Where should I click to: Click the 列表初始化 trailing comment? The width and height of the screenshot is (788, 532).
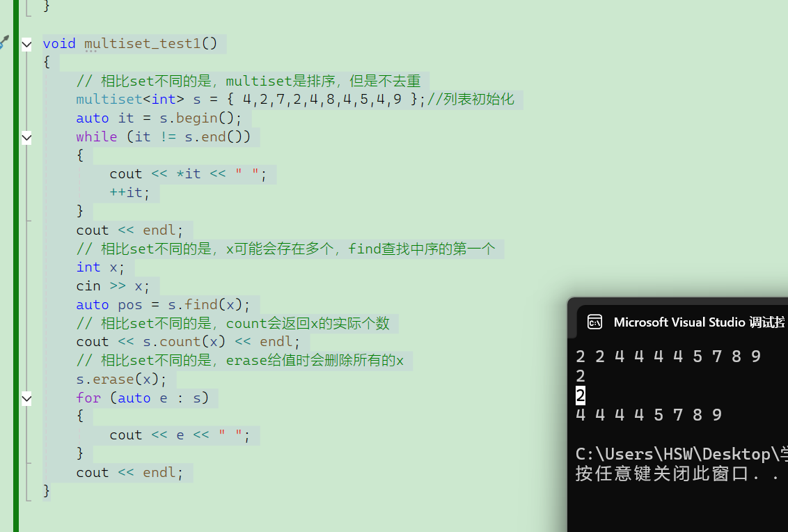[x=471, y=99]
